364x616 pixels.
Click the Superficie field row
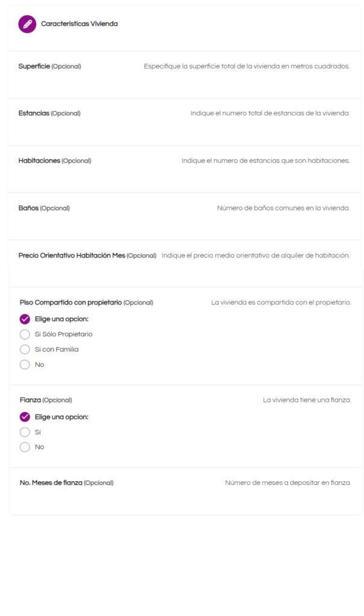click(x=184, y=75)
